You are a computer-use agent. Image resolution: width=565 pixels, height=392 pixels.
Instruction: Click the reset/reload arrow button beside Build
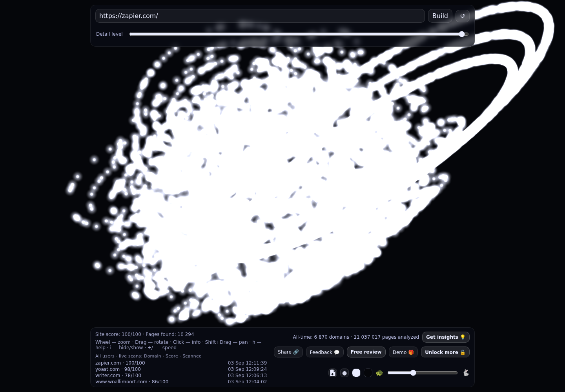pyautogui.click(x=462, y=16)
